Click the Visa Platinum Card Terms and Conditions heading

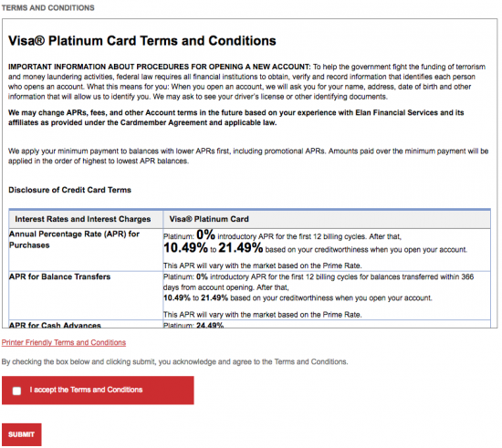point(142,41)
